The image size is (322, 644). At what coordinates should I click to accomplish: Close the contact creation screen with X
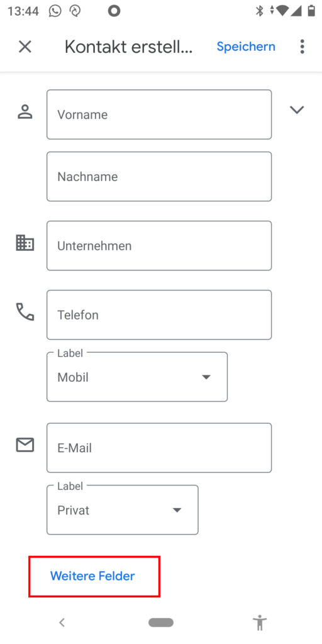25,47
